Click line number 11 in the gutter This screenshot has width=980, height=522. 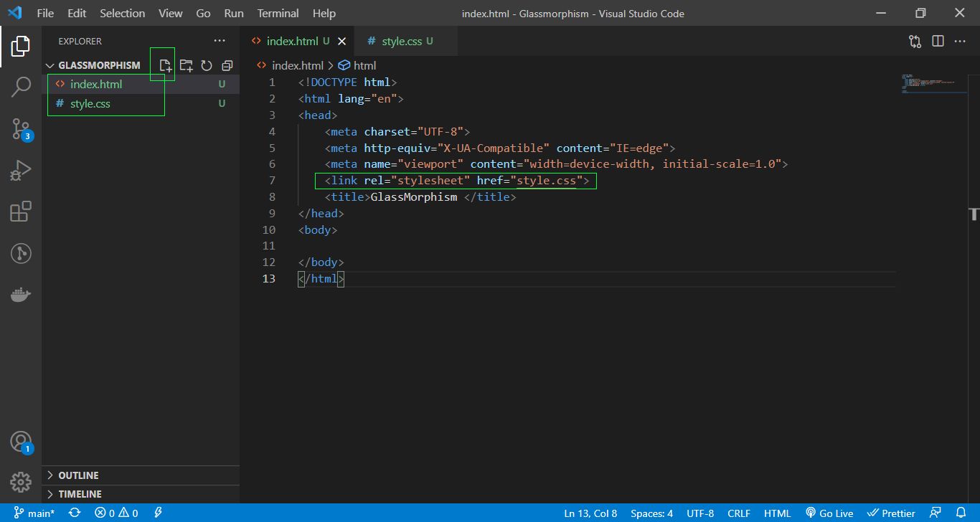268,246
